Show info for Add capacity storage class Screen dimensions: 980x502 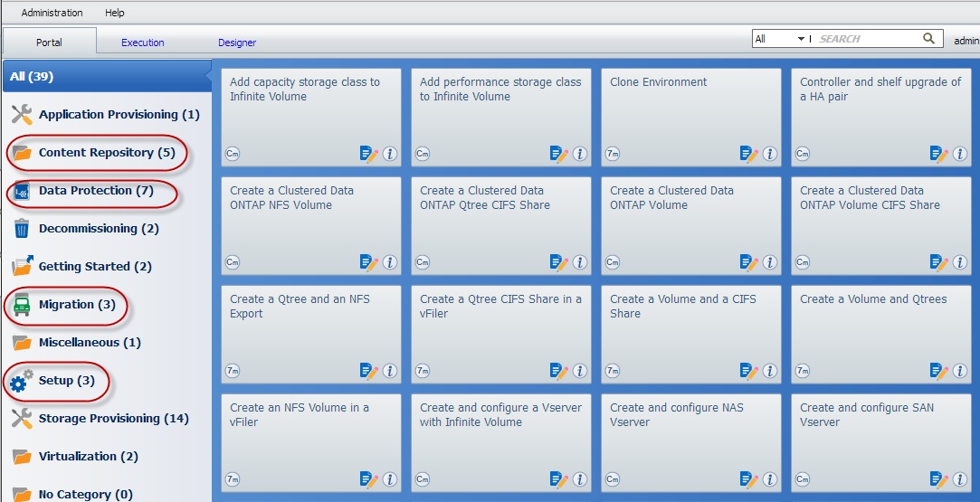coord(390,154)
